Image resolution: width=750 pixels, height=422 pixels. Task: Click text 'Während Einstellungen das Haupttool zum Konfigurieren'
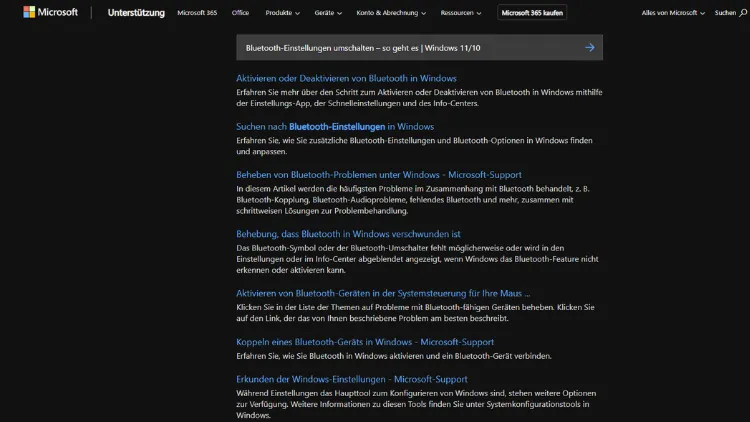pos(416,404)
